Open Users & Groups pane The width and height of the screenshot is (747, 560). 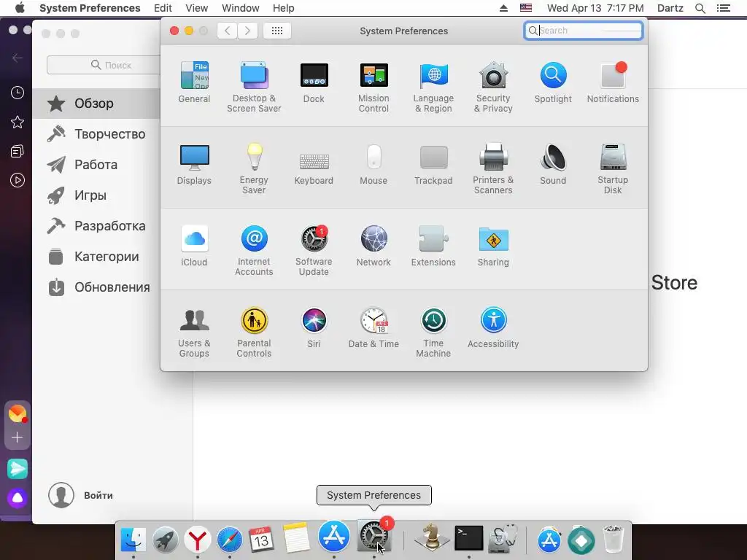pos(194,332)
